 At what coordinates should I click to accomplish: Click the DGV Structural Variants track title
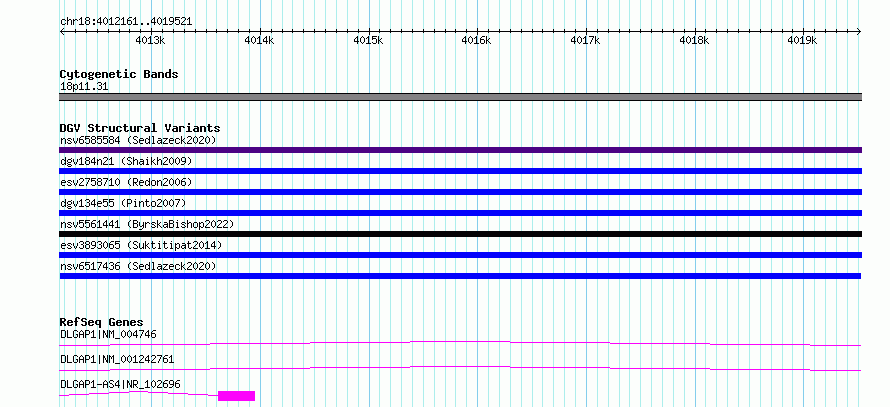pos(140,128)
